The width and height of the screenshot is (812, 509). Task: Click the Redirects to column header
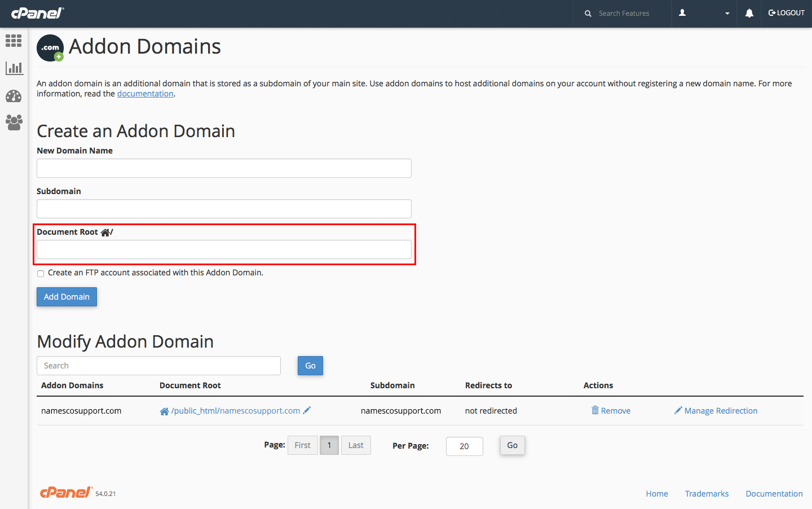[x=488, y=385]
